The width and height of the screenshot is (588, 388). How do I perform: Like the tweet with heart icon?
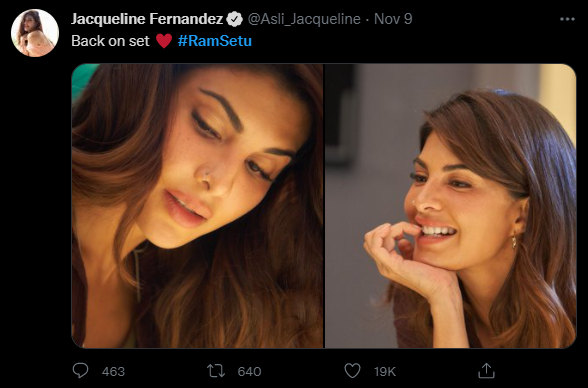tap(352, 371)
